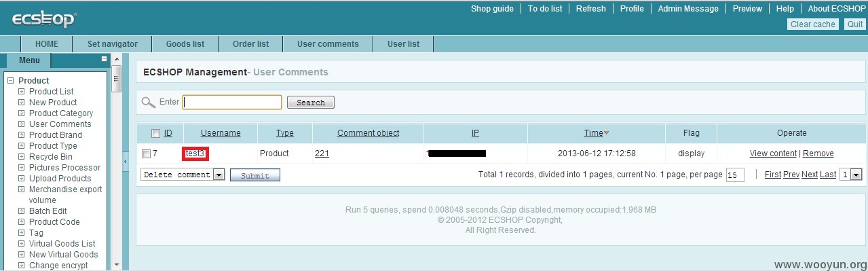868x271 pixels.
Task: Click the icon beside Change encrypt
Action: click(21, 266)
